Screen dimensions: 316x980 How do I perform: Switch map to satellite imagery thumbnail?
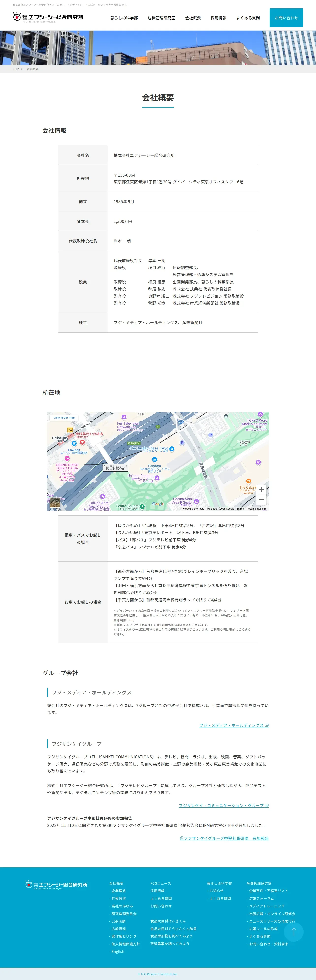point(55,502)
